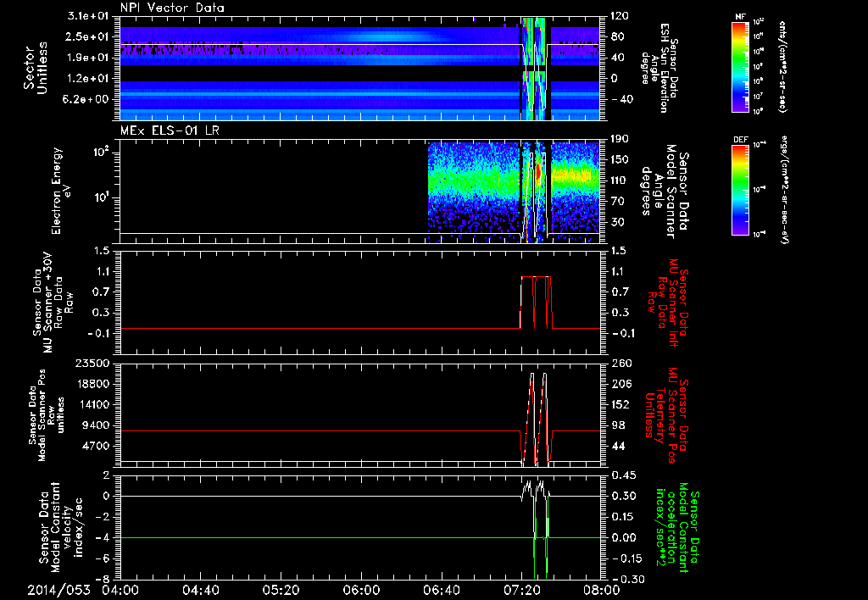
Task: Select the 06:00 time axis label
Action: tap(361, 589)
